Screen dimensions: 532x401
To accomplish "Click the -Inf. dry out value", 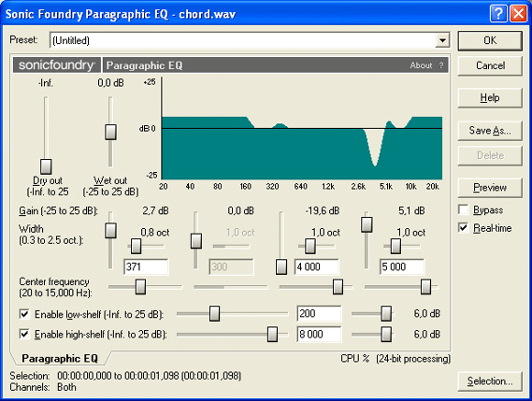I will click(46, 83).
